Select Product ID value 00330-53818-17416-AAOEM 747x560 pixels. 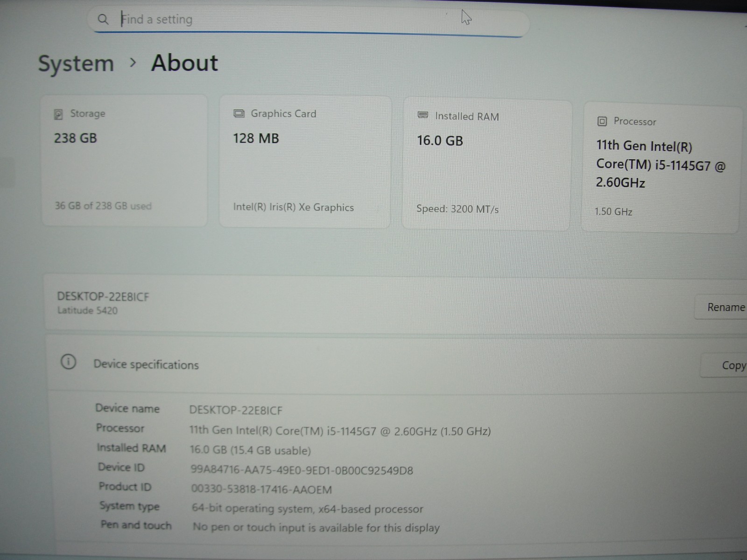(261, 490)
